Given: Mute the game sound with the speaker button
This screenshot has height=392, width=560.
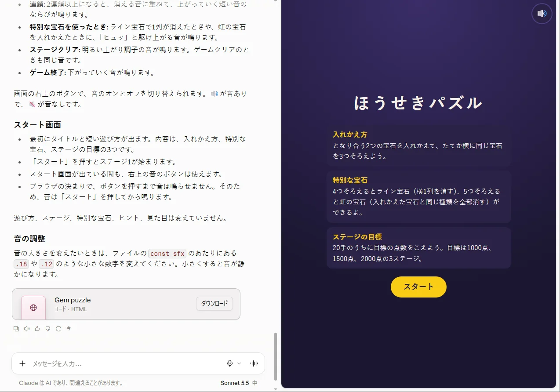Looking at the screenshot, I should [542, 14].
